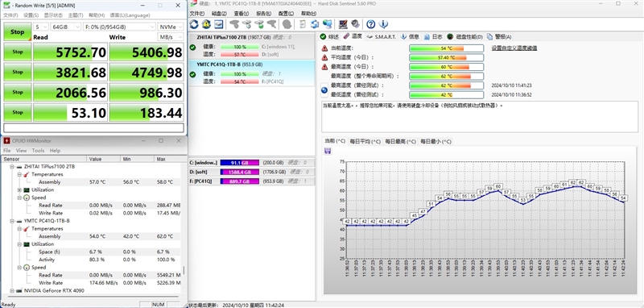This screenshot has height=308, width=644.
Task: Click the purple save icon above the temperature chart
Action: 328,152
